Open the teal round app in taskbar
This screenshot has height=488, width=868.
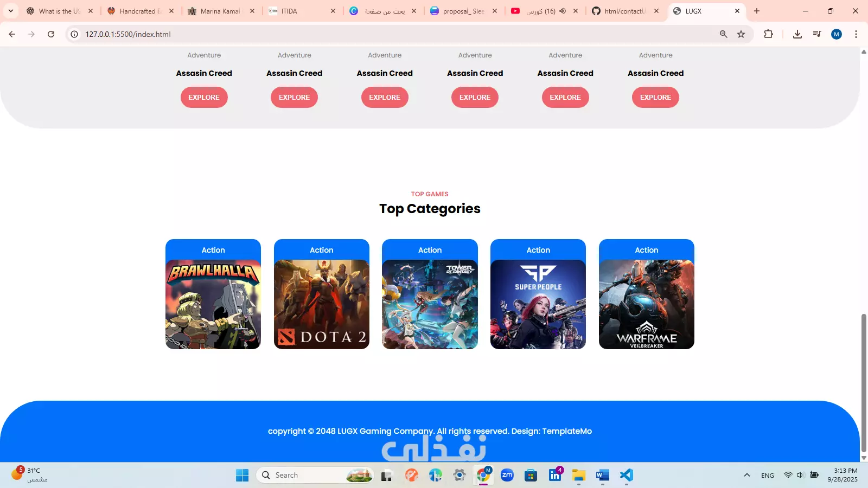click(x=436, y=476)
